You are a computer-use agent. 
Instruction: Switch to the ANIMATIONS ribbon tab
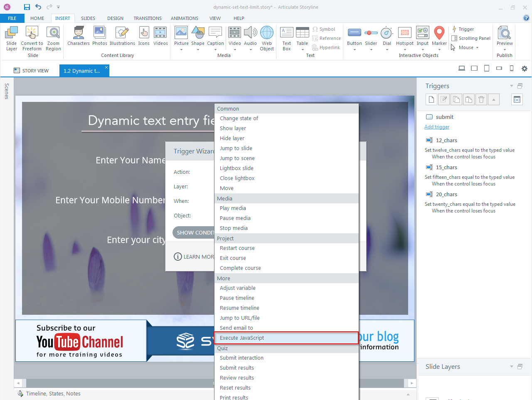[185, 18]
